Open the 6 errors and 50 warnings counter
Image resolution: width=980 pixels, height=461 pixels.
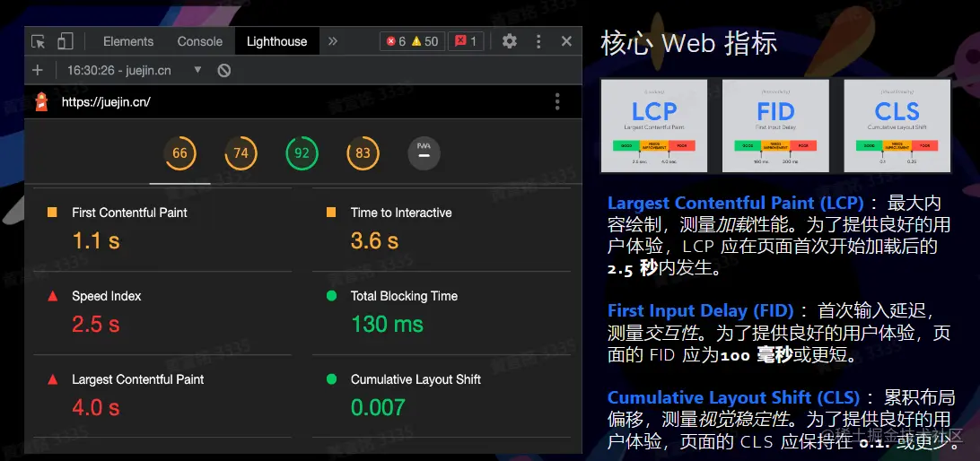[x=412, y=42]
